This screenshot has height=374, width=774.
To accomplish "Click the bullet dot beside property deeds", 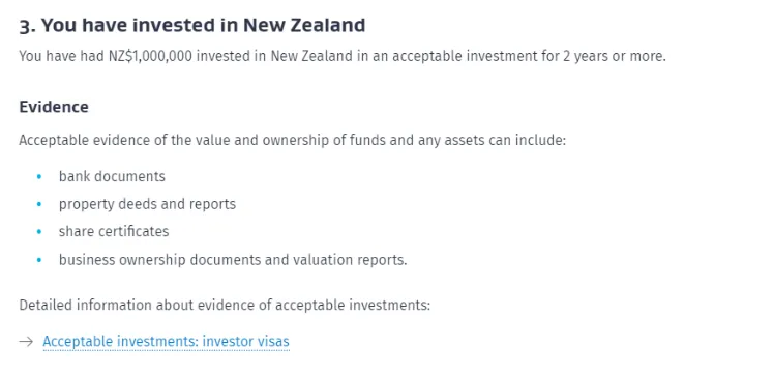I will coord(39,204).
